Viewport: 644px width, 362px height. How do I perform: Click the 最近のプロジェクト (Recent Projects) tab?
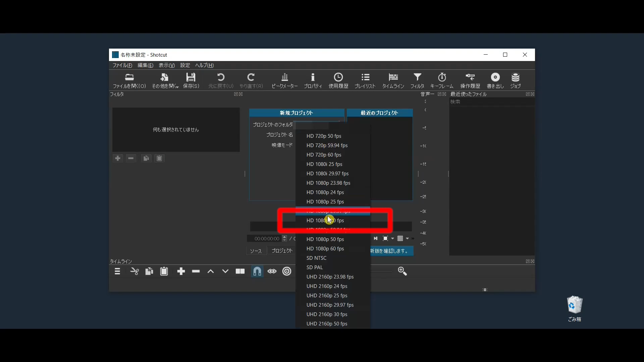point(379,112)
